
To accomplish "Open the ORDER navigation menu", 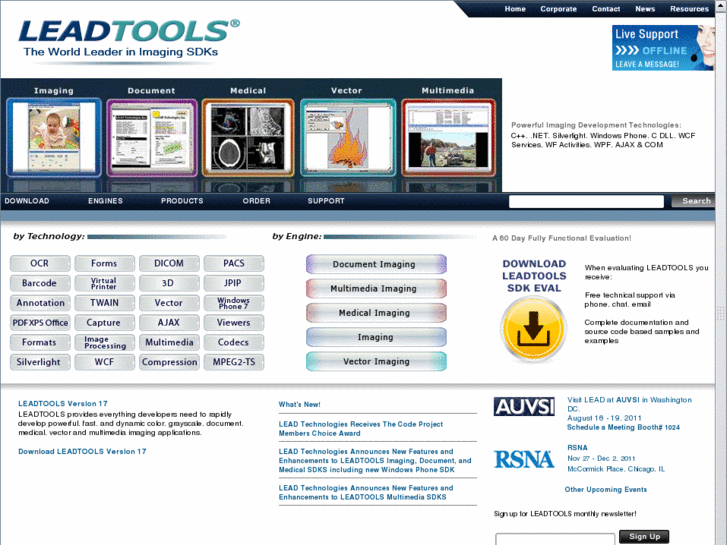I will tap(256, 201).
